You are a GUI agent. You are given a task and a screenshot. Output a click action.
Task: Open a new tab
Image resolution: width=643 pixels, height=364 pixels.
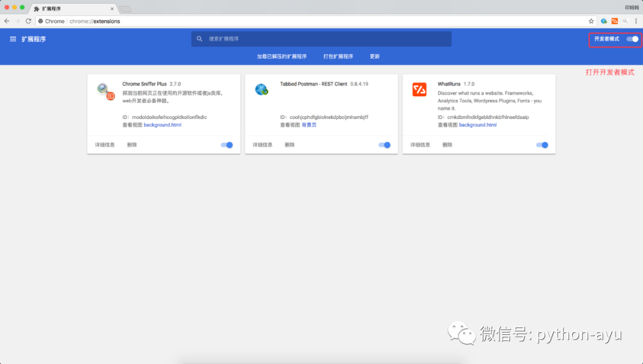pyautogui.click(x=125, y=9)
